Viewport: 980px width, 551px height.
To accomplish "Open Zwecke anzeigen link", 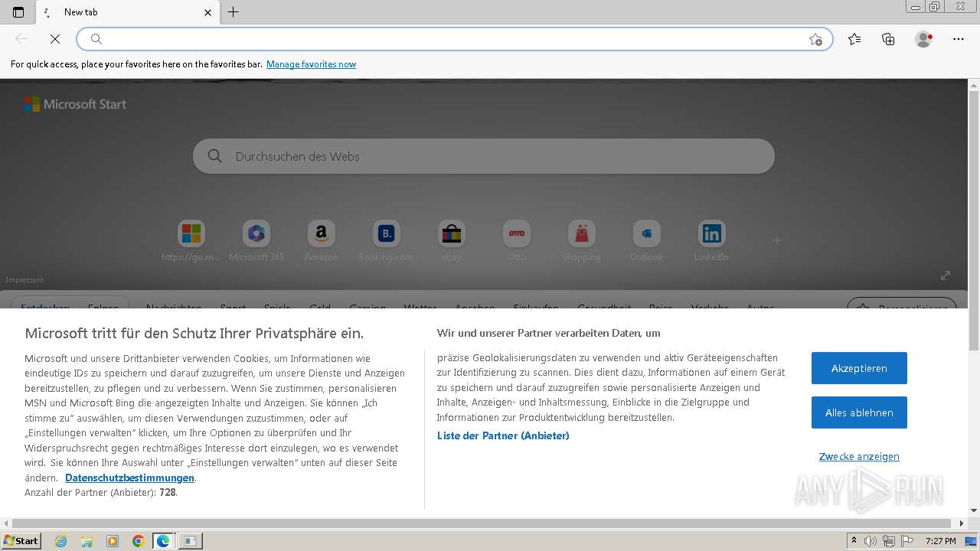I will (x=859, y=456).
